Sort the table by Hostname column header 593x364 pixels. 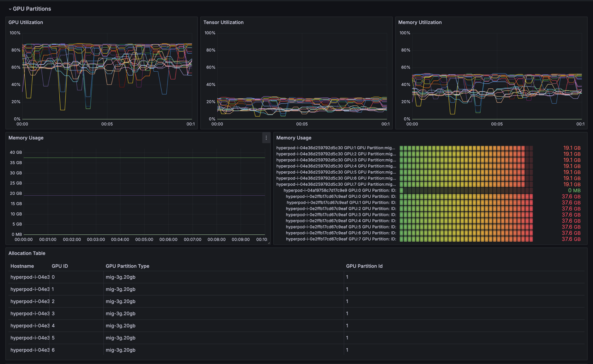click(22, 266)
